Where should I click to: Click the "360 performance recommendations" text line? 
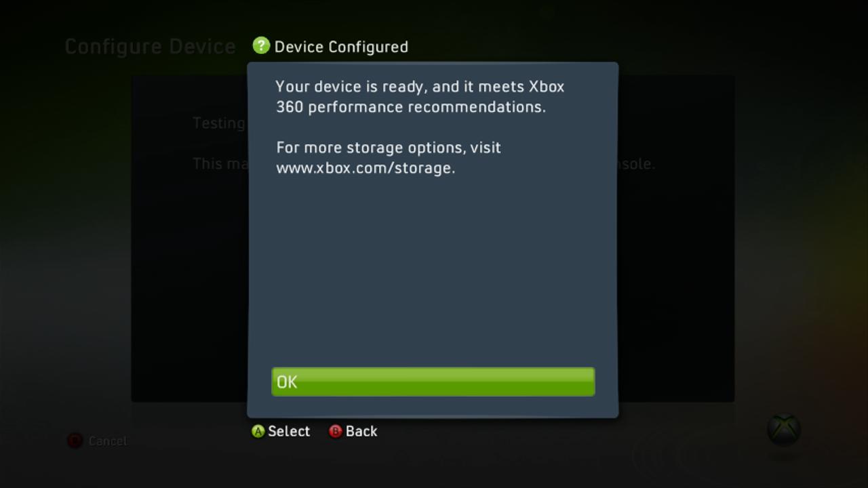coord(410,107)
